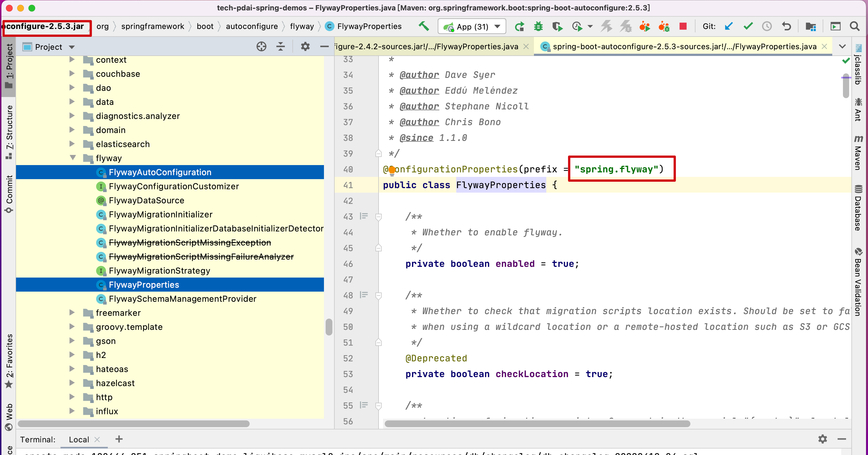Click the Git pull/update icon in toolbar
Image resolution: width=868 pixels, height=455 pixels.
point(729,27)
